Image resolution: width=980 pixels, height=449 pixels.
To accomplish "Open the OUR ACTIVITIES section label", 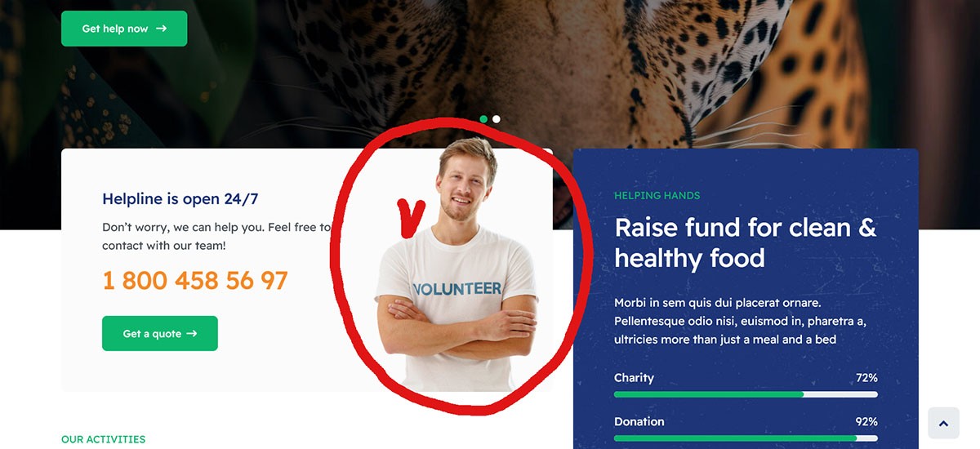I will tap(103, 439).
